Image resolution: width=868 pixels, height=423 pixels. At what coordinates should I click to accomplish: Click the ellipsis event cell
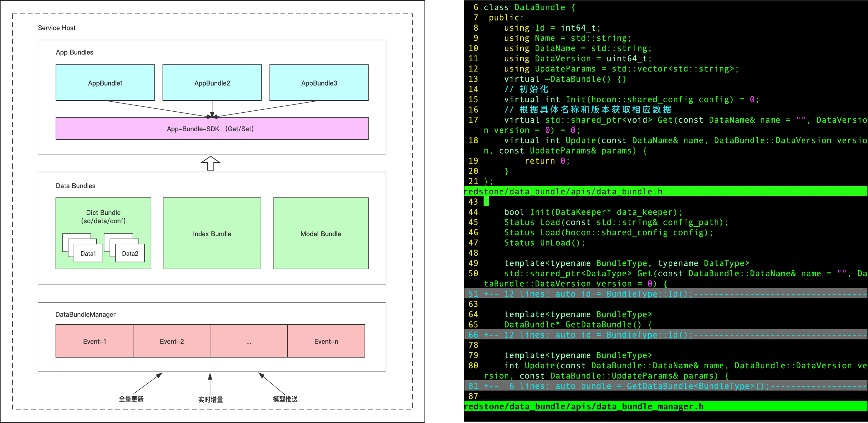tap(249, 341)
